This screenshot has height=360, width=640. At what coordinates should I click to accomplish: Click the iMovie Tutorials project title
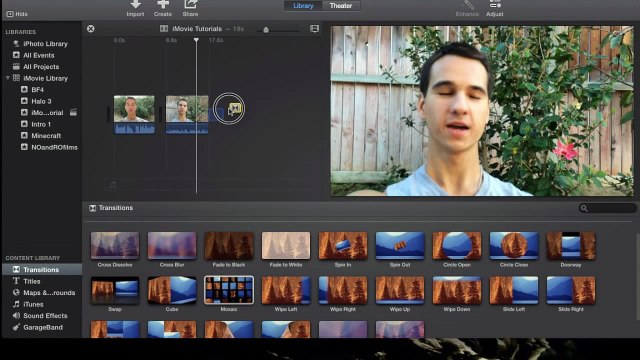[197, 29]
